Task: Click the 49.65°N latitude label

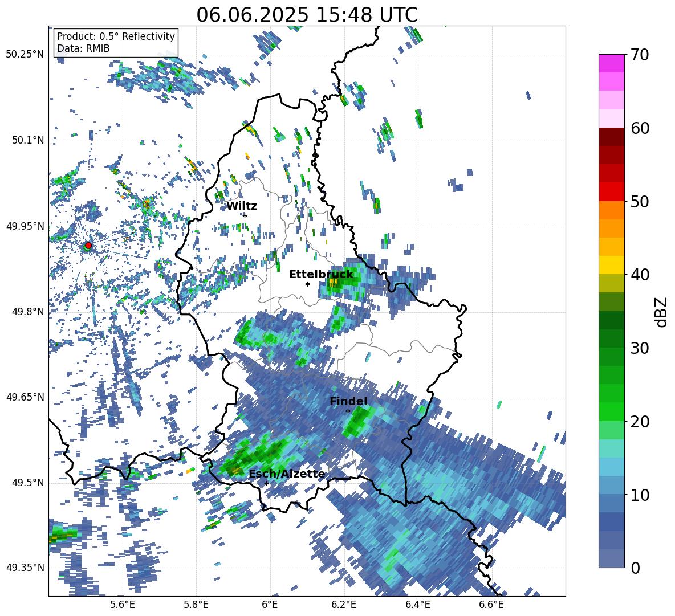Action: pyautogui.click(x=25, y=397)
